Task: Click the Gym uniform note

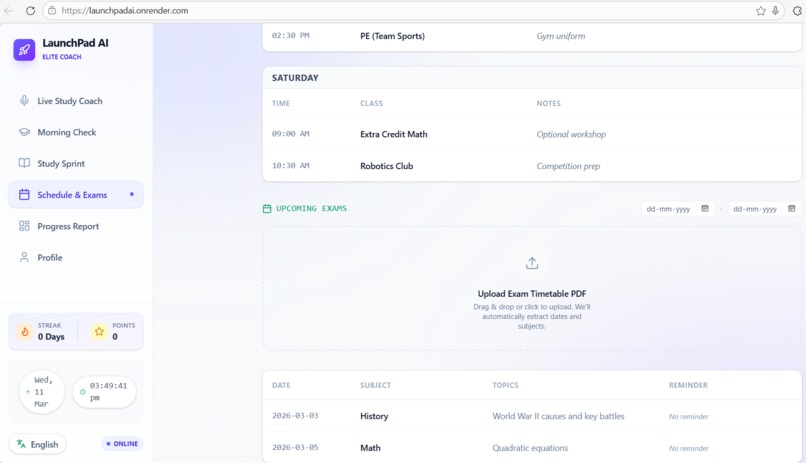Action: (x=561, y=36)
